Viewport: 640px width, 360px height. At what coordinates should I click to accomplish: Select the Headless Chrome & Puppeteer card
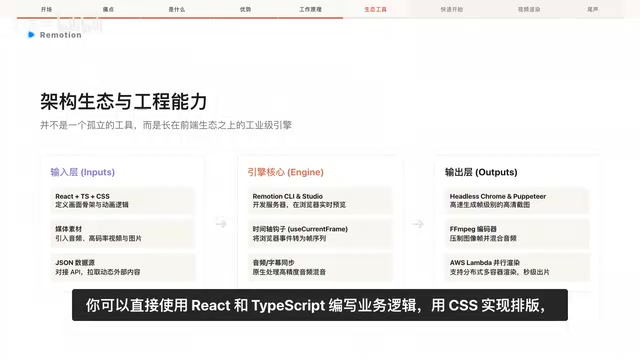point(517,200)
